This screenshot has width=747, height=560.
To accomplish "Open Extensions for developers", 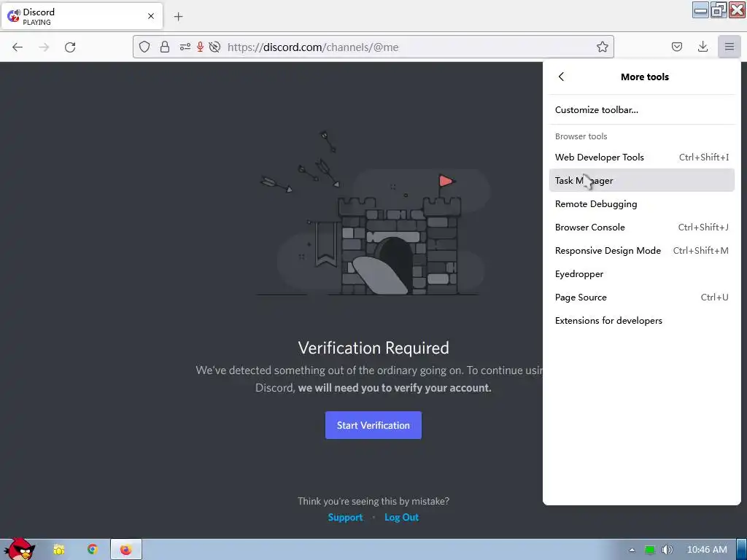I will click(642, 321).
